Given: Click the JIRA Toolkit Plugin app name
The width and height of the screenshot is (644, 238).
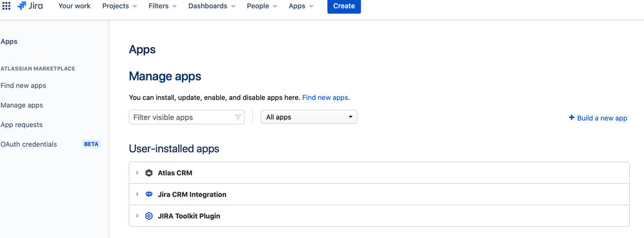Looking at the screenshot, I should click(189, 216).
